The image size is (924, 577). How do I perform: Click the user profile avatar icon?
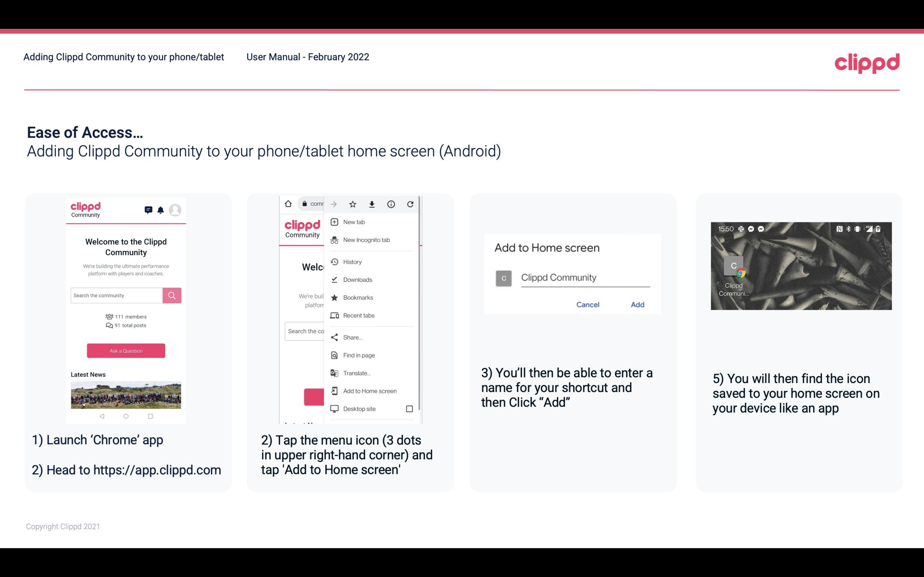[x=176, y=209]
